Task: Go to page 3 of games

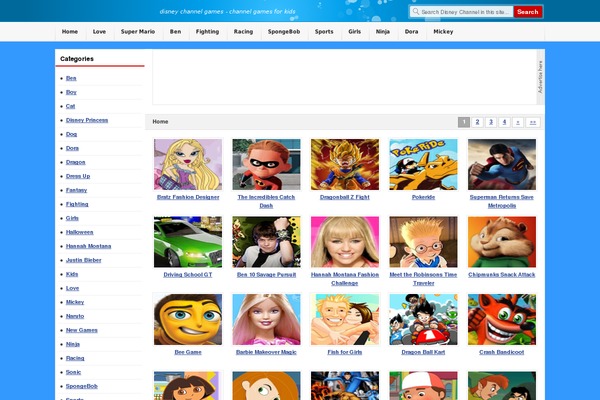Action: (x=491, y=122)
